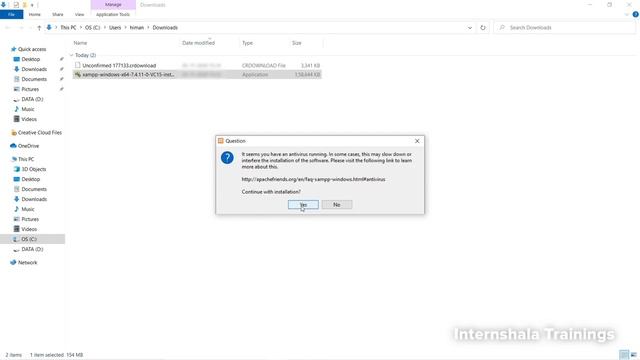Click the Creative Cloud Files folder icon
The width and height of the screenshot is (640, 360).
(x=13, y=133)
